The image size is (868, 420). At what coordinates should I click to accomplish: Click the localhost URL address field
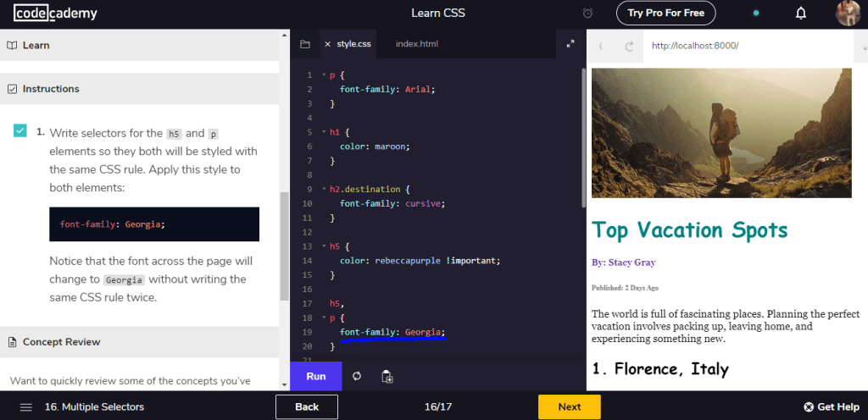point(746,46)
